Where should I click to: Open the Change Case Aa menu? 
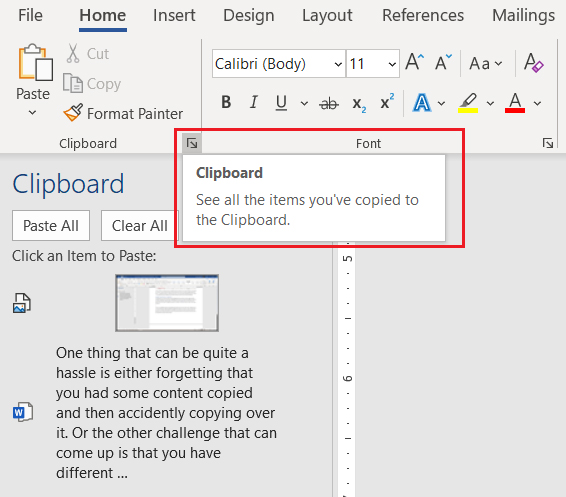point(486,64)
